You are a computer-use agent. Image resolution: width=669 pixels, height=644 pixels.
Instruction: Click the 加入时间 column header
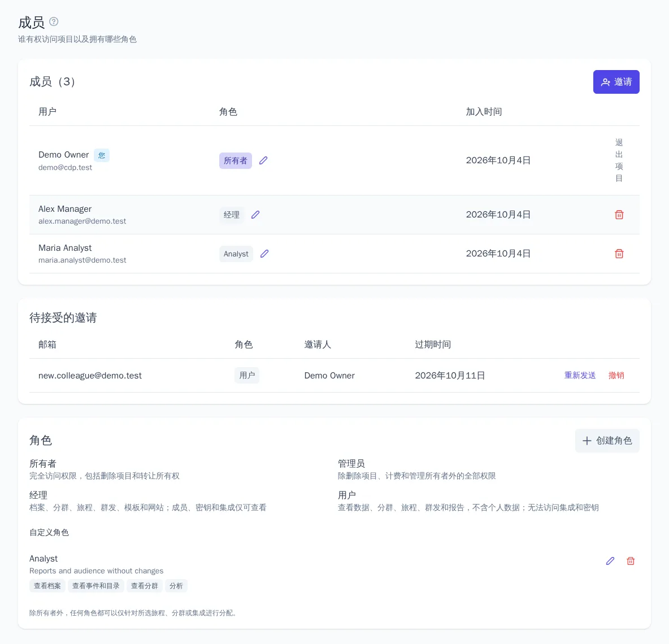(x=484, y=112)
